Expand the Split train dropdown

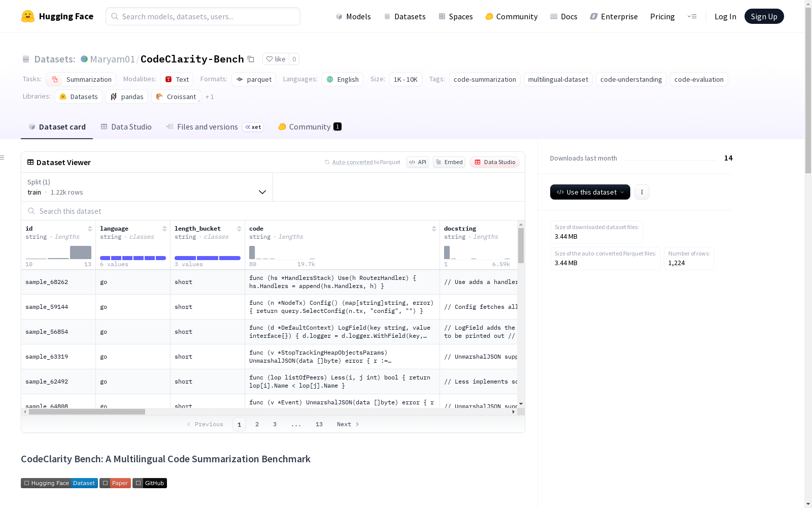point(147,187)
